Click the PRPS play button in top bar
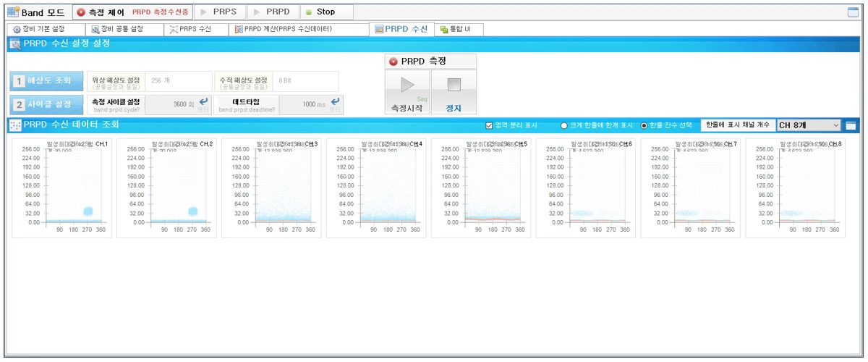This screenshot has width=868, height=362. point(220,12)
